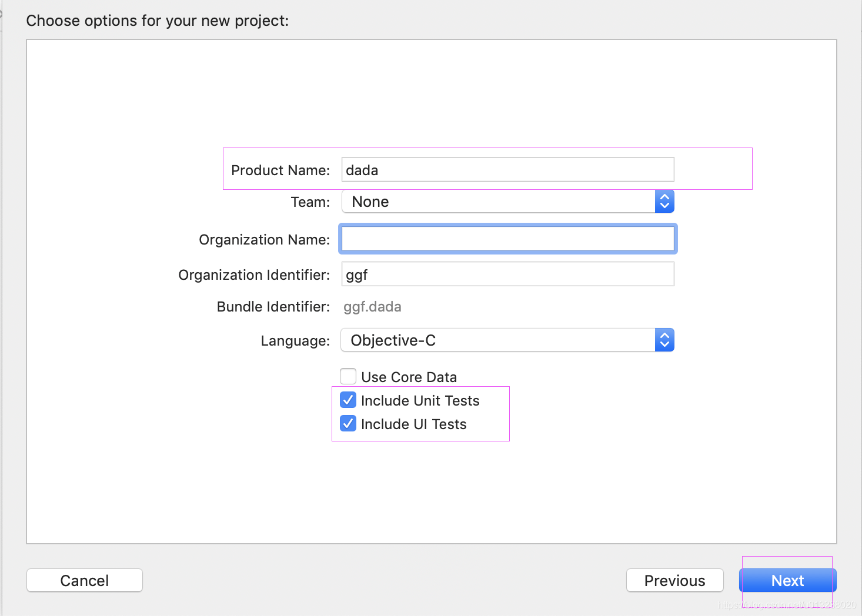Click the "Choose options for your new project" heading
The width and height of the screenshot is (862, 616).
158,21
